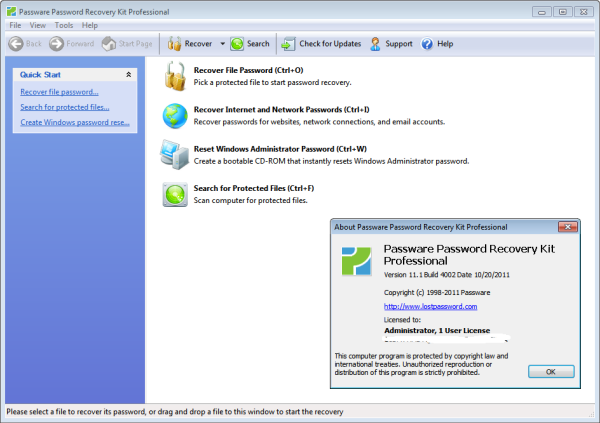
Task: Click the Support person icon
Action: pyautogui.click(x=375, y=44)
